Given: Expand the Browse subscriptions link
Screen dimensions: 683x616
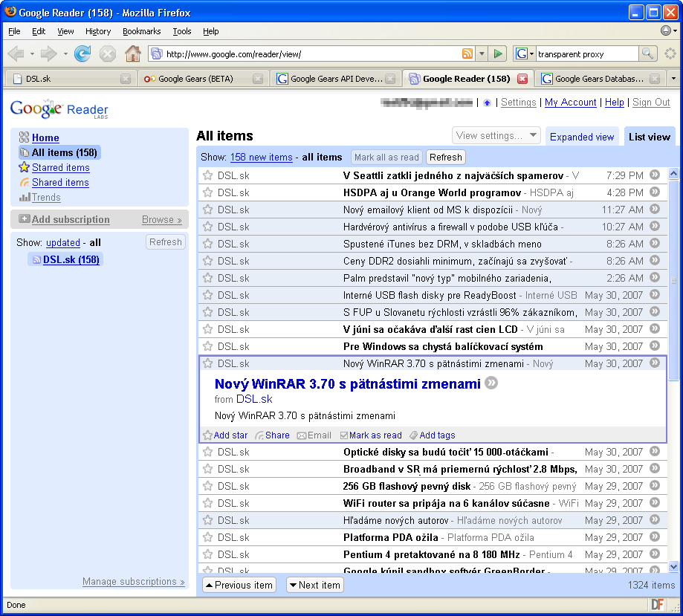Looking at the screenshot, I should (161, 219).
